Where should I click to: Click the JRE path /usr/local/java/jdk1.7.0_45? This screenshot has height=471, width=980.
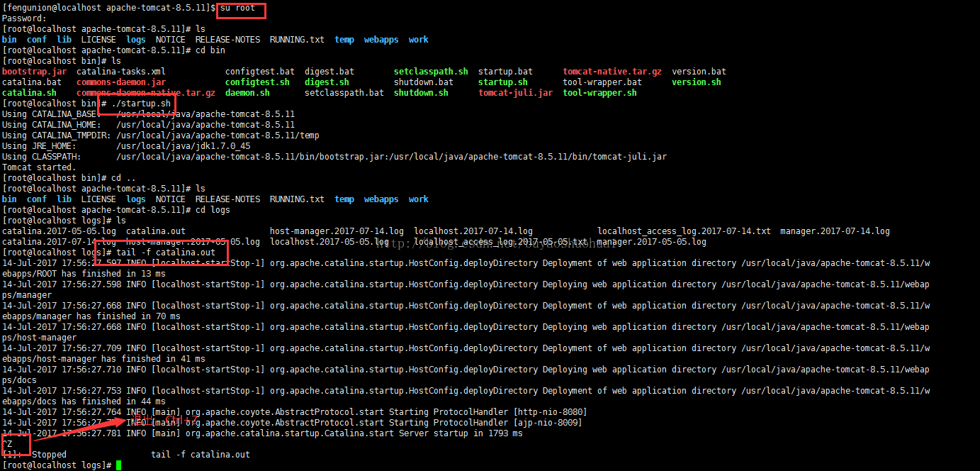(183, 146)
